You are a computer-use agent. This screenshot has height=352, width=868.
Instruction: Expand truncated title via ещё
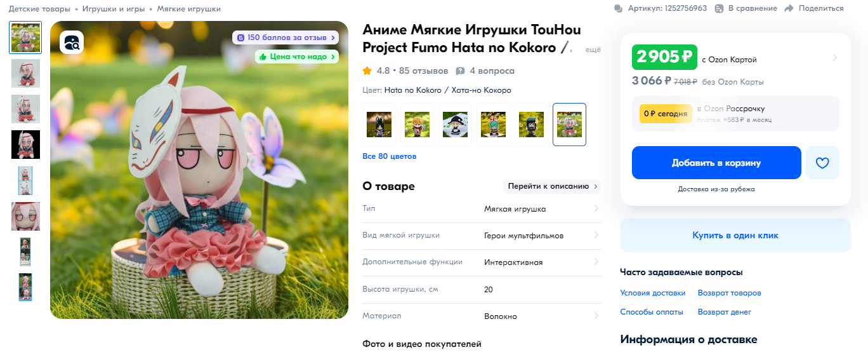[x=593, y=50]
